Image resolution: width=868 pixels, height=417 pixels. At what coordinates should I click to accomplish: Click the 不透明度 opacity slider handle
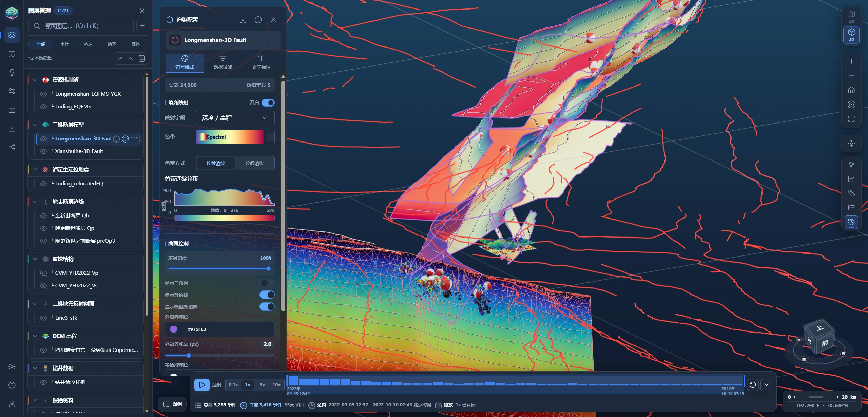(268, 269)
